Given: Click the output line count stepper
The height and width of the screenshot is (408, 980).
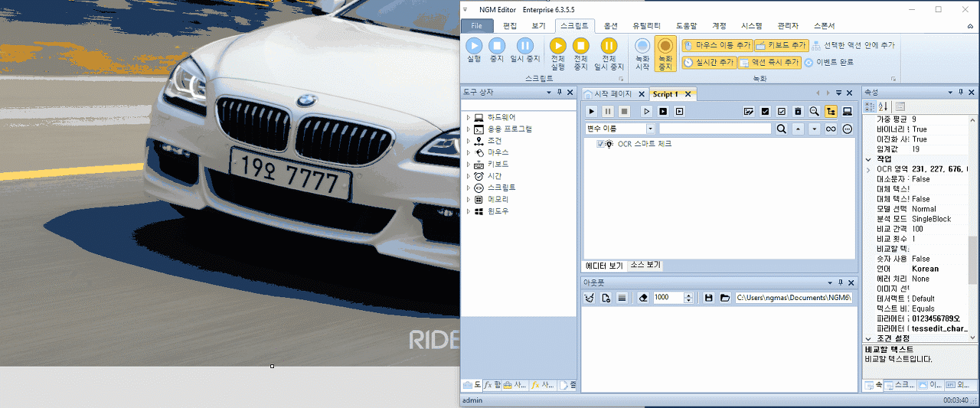Looking at the screenshot, I should pos(688,297).
